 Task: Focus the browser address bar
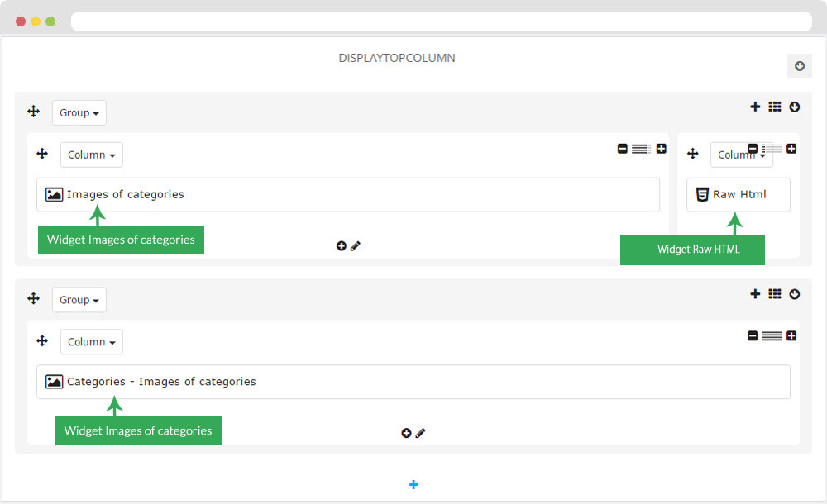[x=442, y=21]
